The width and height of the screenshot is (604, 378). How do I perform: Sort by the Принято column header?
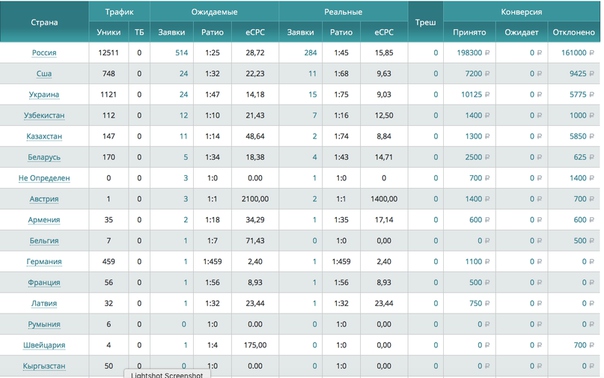click(469, 32)
